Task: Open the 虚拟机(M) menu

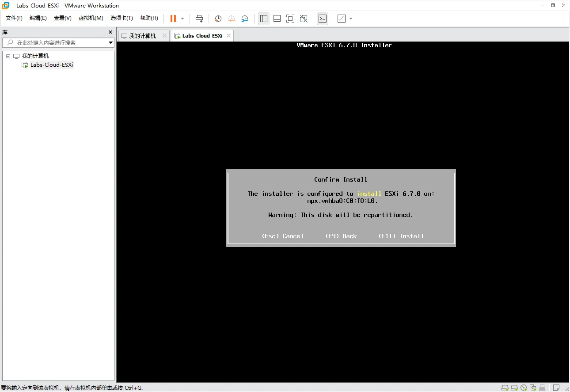Action: (91, 18)
